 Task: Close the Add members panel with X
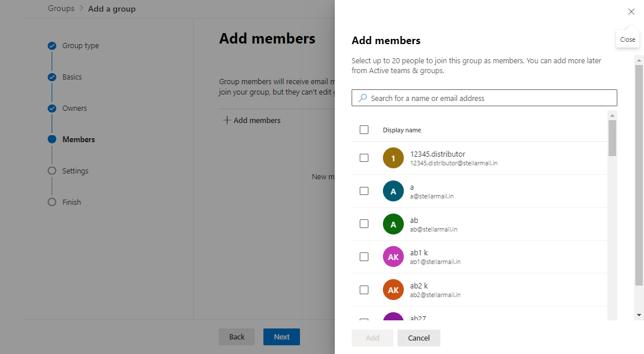tap(631, 12)
